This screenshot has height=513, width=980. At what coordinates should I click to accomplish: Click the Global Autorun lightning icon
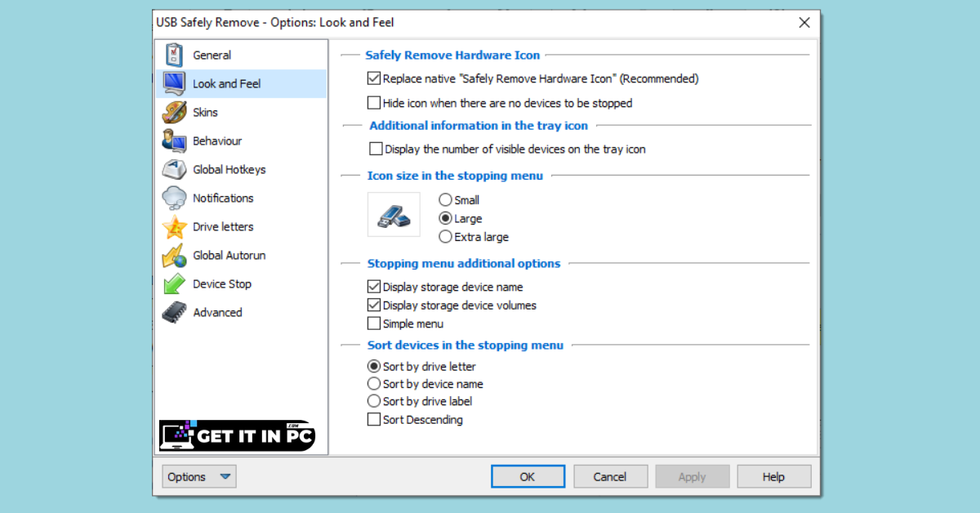(x=174, y=255)
